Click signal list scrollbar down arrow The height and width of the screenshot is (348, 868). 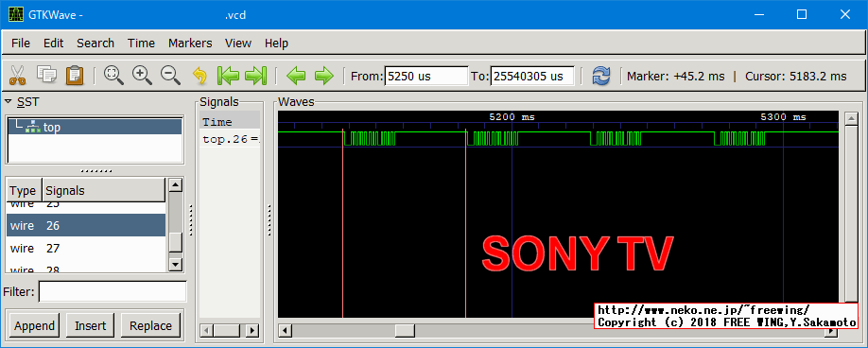point(176,265)
